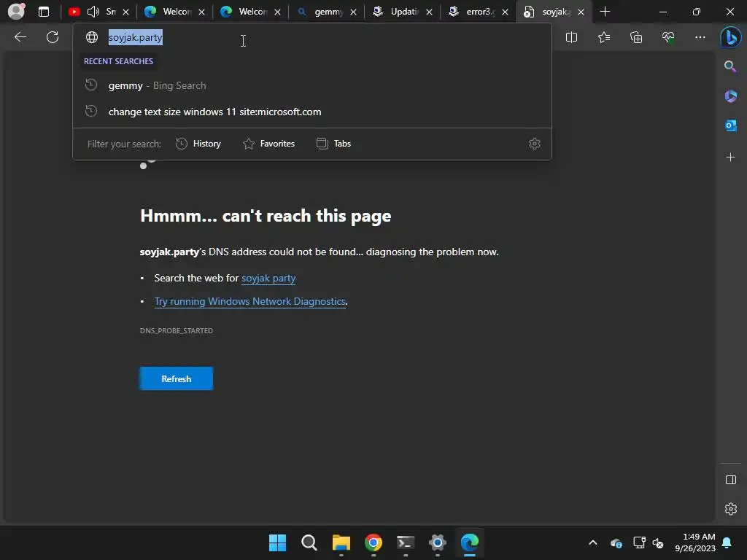Open the tab actions menu icon
The image size is (747, 560).
(44, 12)
